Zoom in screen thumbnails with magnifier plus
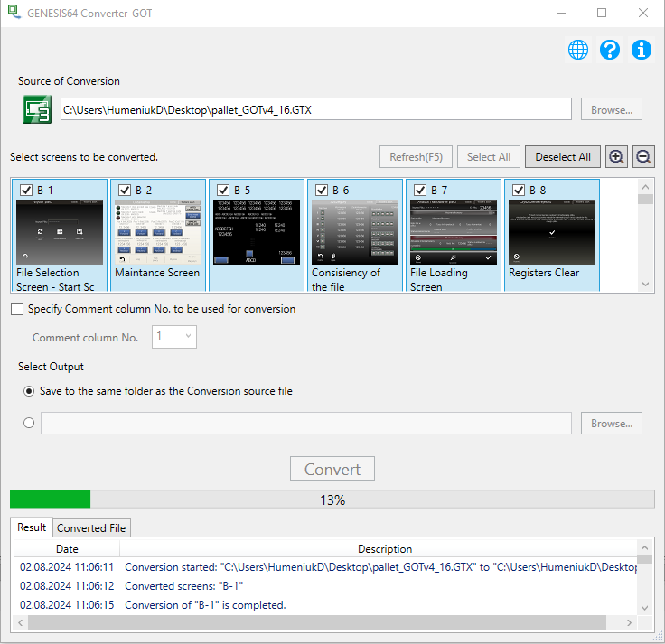Screen dimensions: 665x644 click(616, 157)
